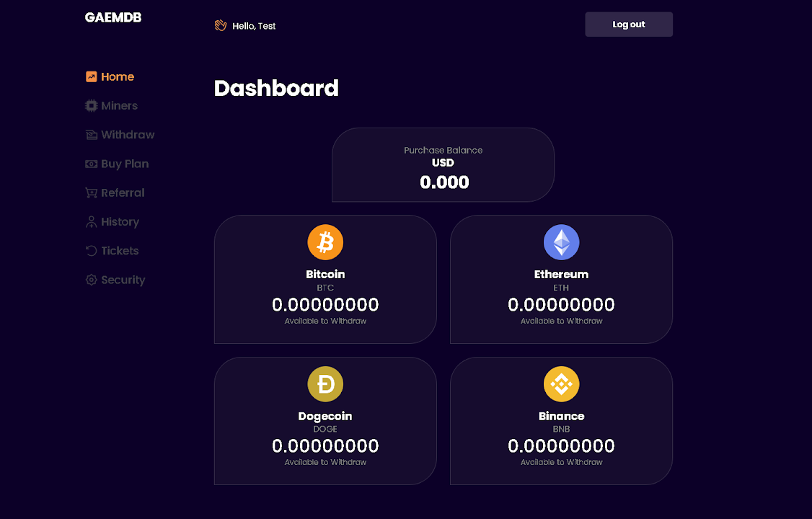This screenshot has height=519, width=812.
Task: Click the Bitcoin coin icon
Action: click(325, 242)
